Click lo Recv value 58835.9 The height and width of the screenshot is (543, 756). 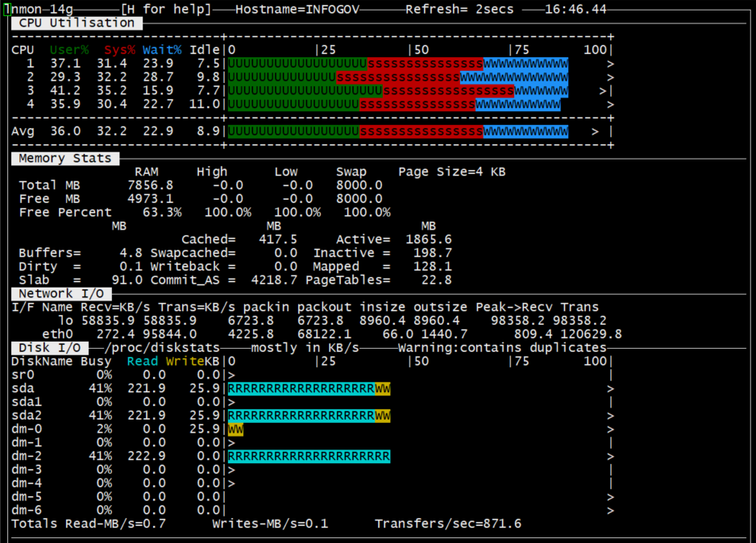click(x=108, y=321)
